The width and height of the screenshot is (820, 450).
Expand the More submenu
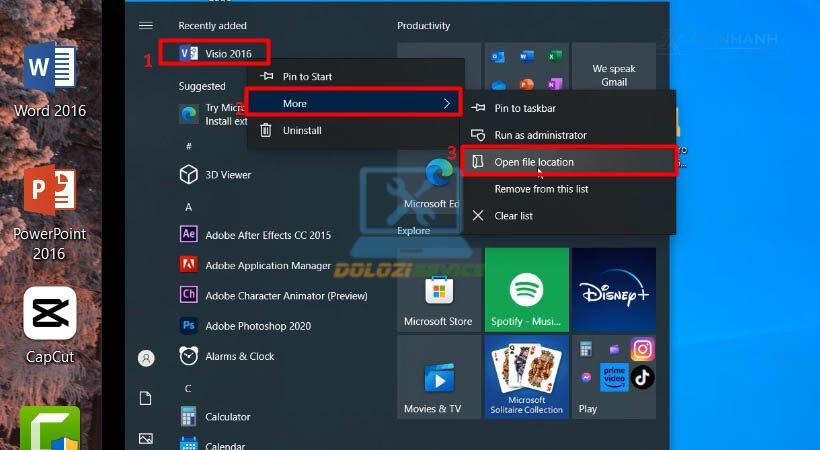coord(354,103)
